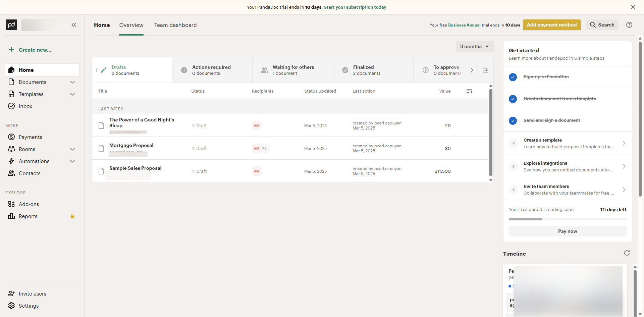
Task: Expand the Documents sidebar section
Action: click(72, 82)
